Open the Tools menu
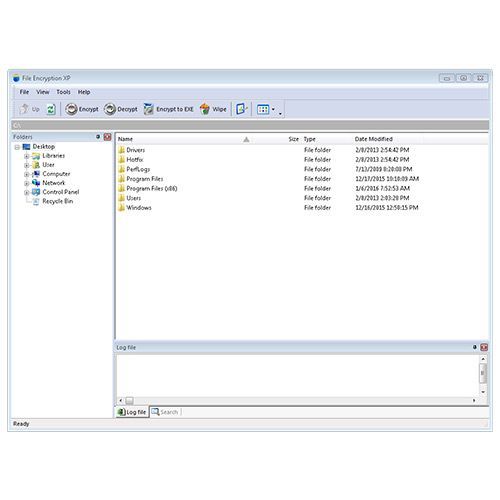Screen dimensions: 500x500 (x=63, y=92)
